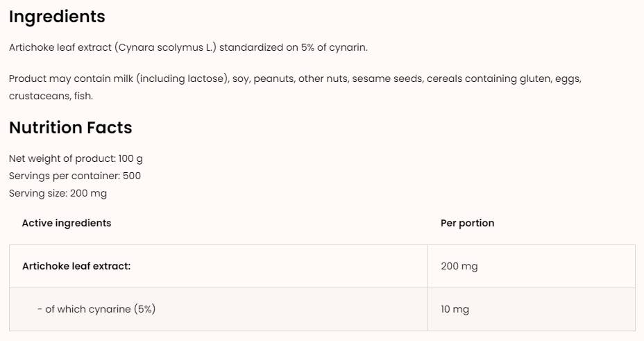
Task: Click 'Artichoke leaf extract' in the ingredients sentence
Action: click(x=60, y=48)
